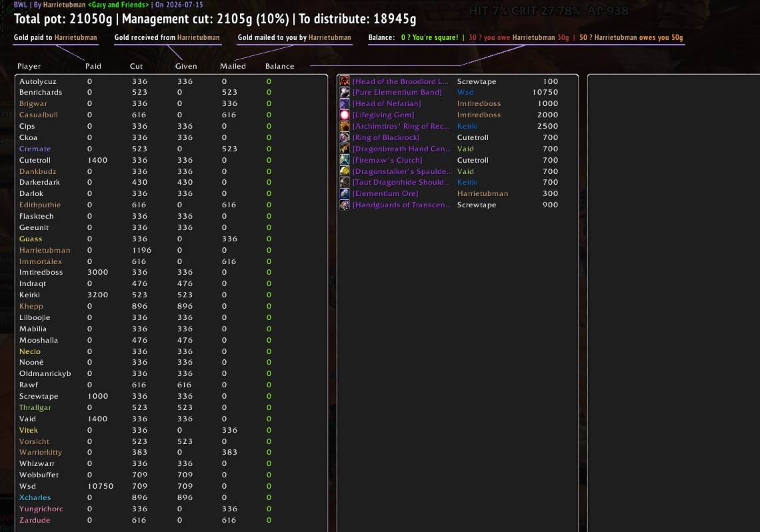Click Handguards of Transcendence item icon
Viewport: 760px width, 532px height.
345,205
